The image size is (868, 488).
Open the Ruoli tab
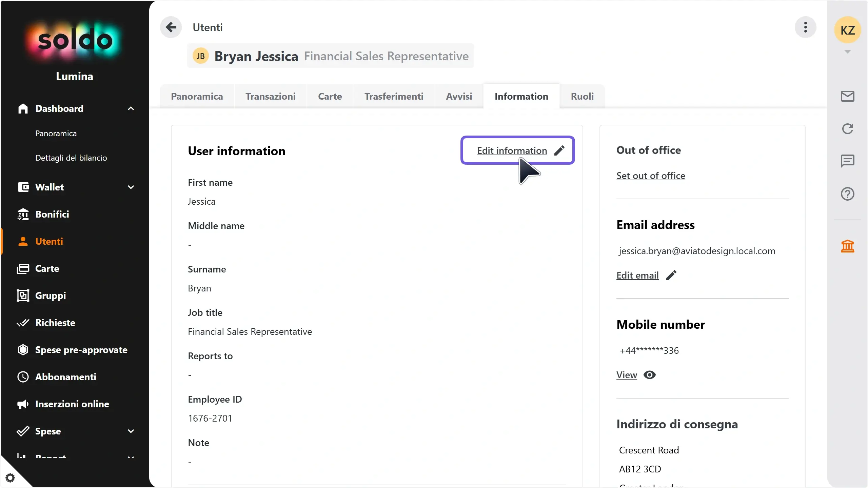tap(582, 96)
